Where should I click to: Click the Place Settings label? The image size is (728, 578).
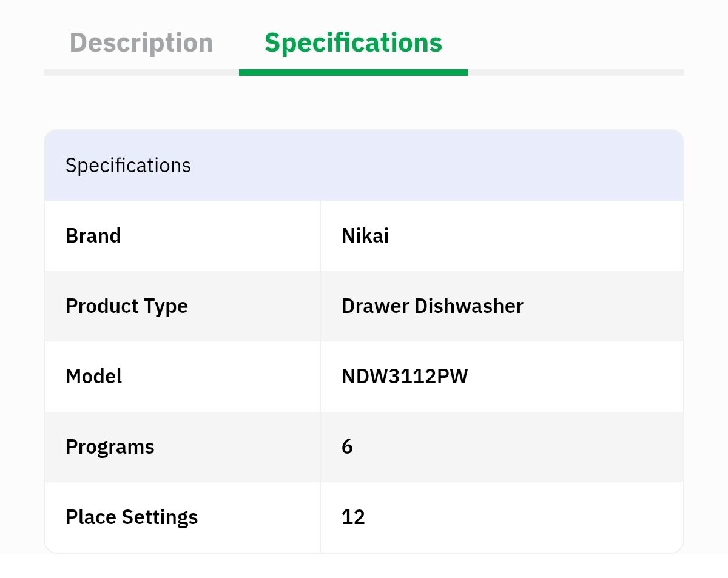[x=132, y=517]
